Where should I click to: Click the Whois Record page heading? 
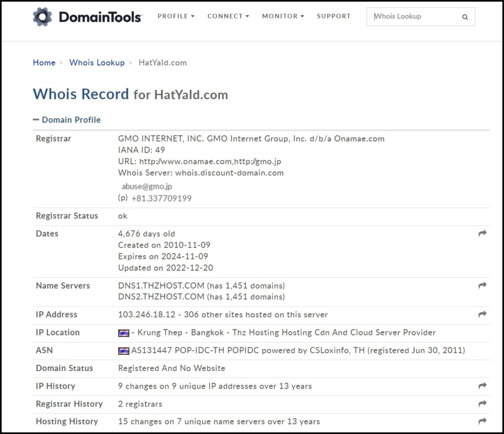(x=130, y=94)
